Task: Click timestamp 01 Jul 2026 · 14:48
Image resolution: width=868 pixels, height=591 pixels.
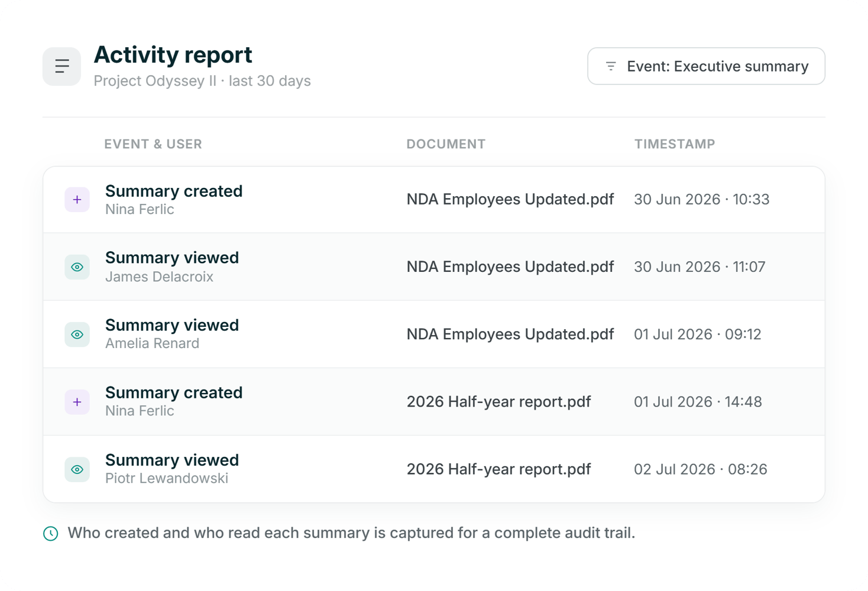Action: coord(698,402)
